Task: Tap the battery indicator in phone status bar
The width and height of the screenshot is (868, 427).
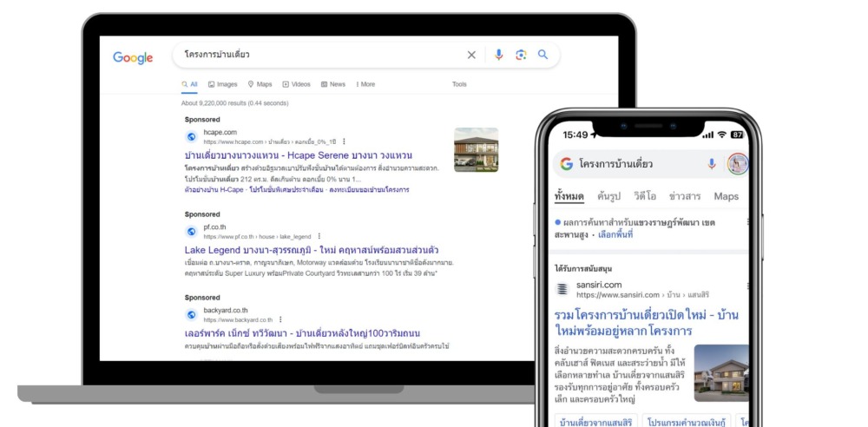Action: [737, 135]
